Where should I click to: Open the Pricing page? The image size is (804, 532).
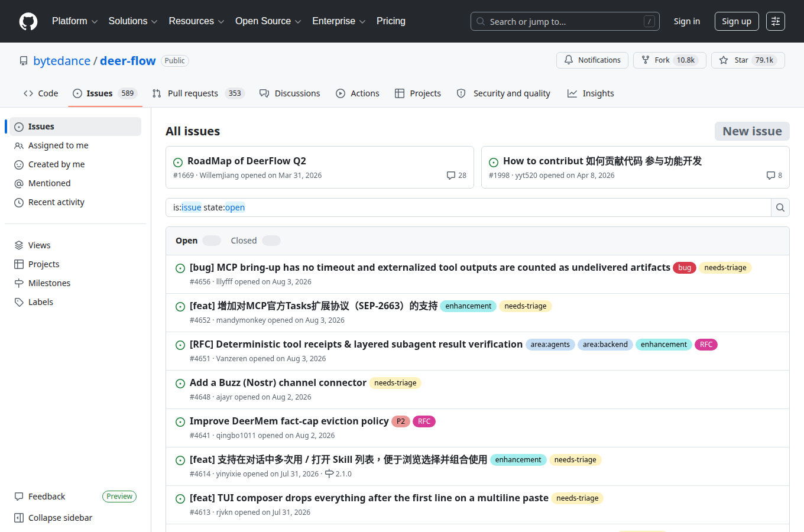[391, 21]
